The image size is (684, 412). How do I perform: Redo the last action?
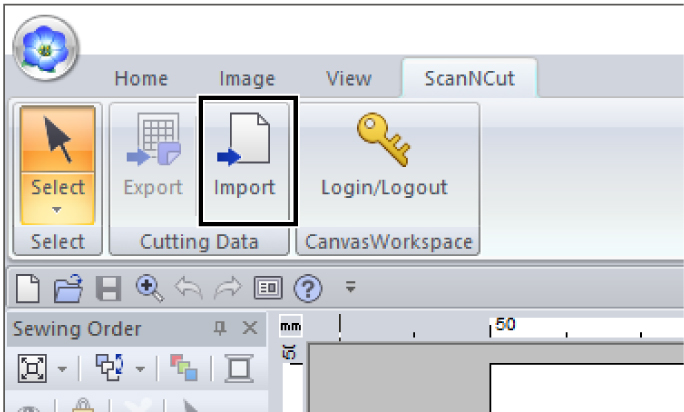(x=228, y=288)
